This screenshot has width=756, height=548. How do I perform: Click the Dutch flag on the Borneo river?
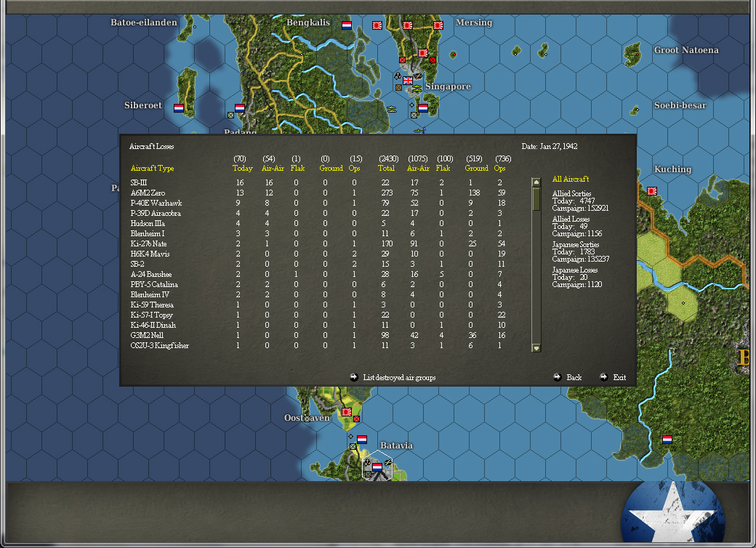tap(667, 440)
